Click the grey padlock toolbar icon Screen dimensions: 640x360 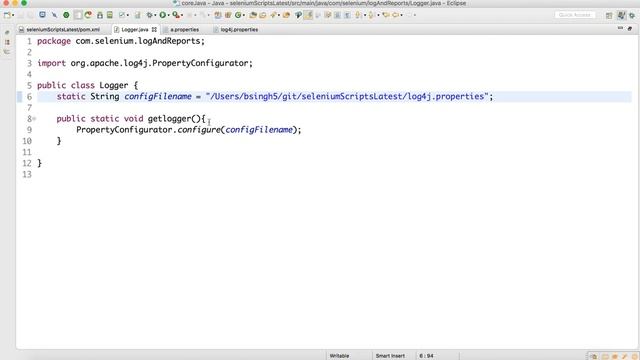click(x=100, y=15)
